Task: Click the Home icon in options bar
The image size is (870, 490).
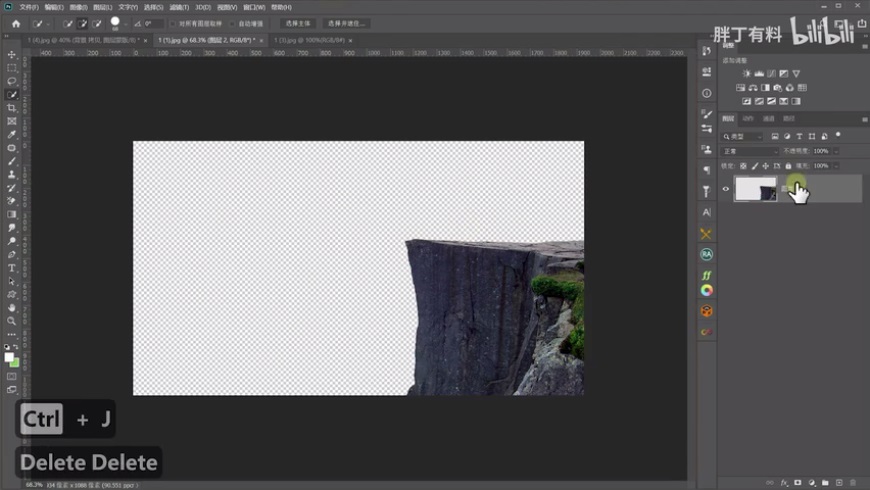Action: pos(15,23)
